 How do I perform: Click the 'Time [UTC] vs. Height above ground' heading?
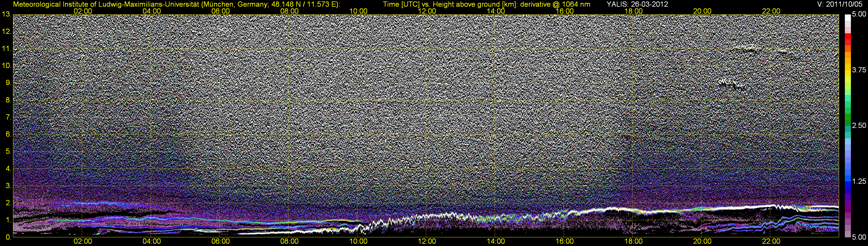pyautogui.click(x=487, y=4)
